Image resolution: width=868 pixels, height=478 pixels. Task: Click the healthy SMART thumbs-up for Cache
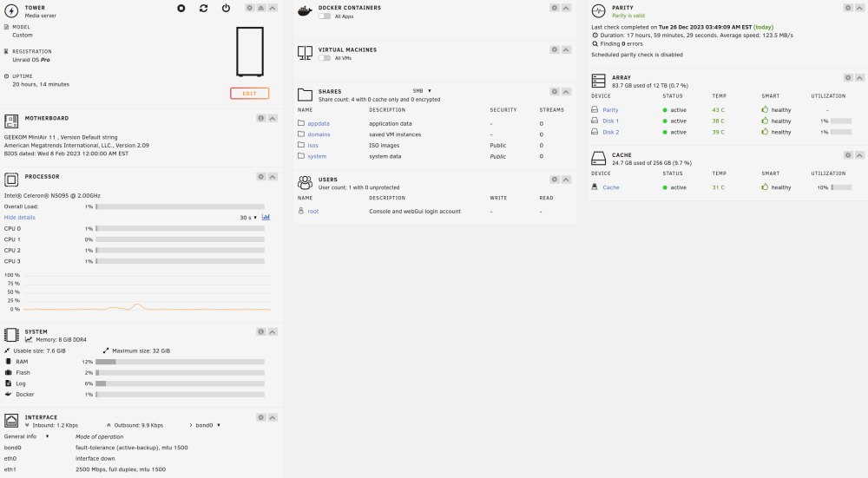coord(765,187)
